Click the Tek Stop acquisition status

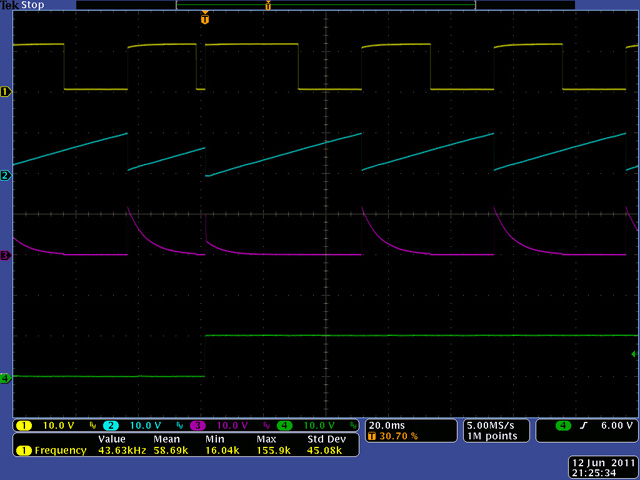(x=22, y=5)
